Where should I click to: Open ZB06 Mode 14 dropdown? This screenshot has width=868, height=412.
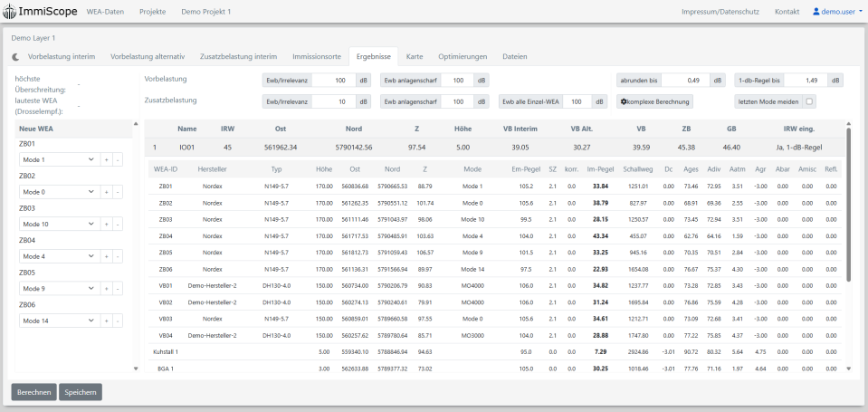(59, 321)
